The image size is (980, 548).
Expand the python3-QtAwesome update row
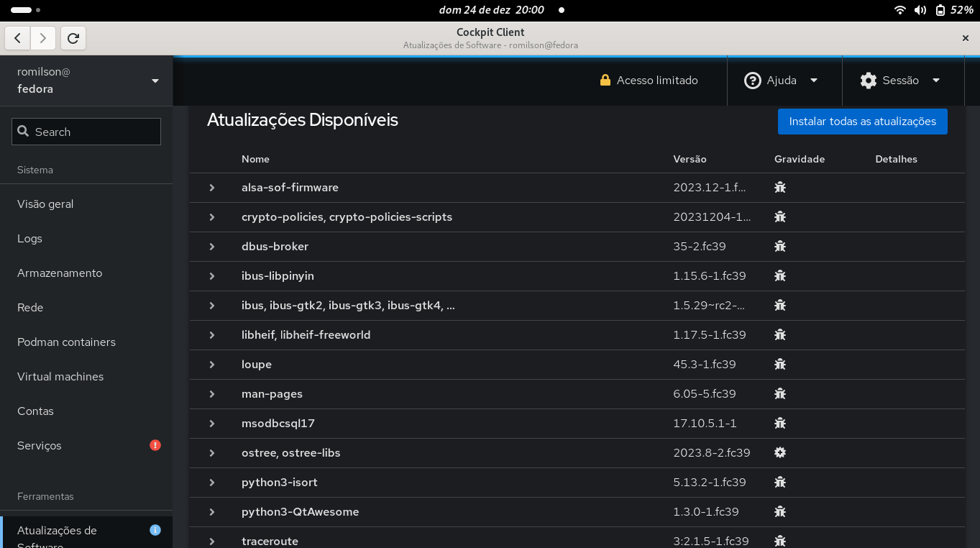(x=212, y=512)
